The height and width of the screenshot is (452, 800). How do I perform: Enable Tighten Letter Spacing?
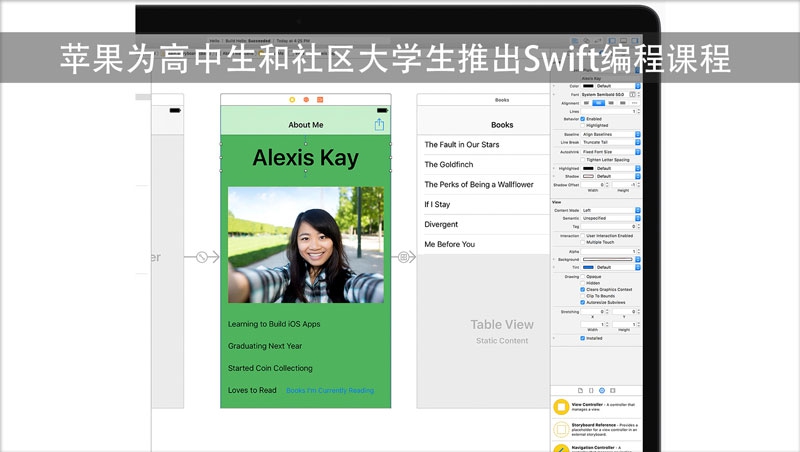[583, 160]
